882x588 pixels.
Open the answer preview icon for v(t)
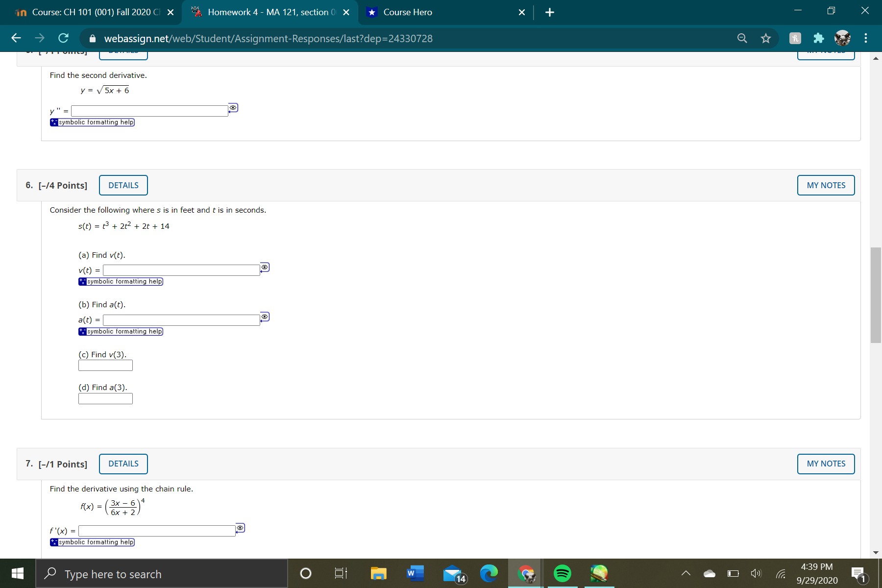[x=265, y=267]
